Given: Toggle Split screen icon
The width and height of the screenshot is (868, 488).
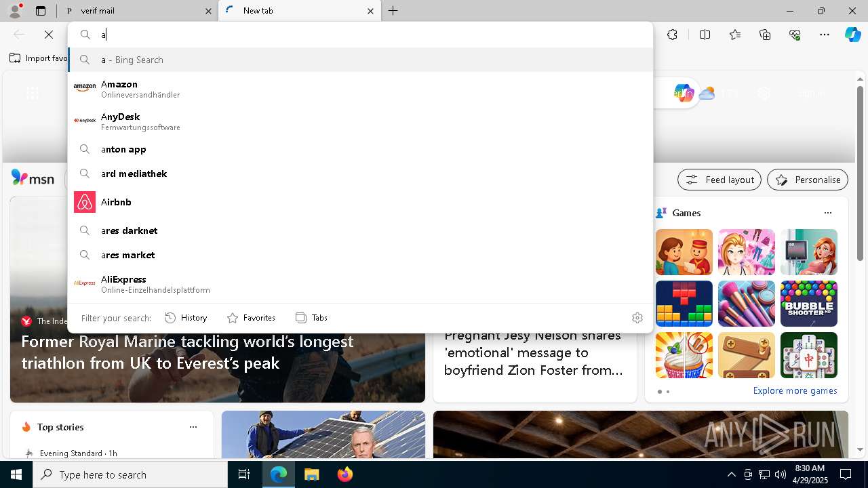Looking at the screenshot, I should click(x=705, y=35).
